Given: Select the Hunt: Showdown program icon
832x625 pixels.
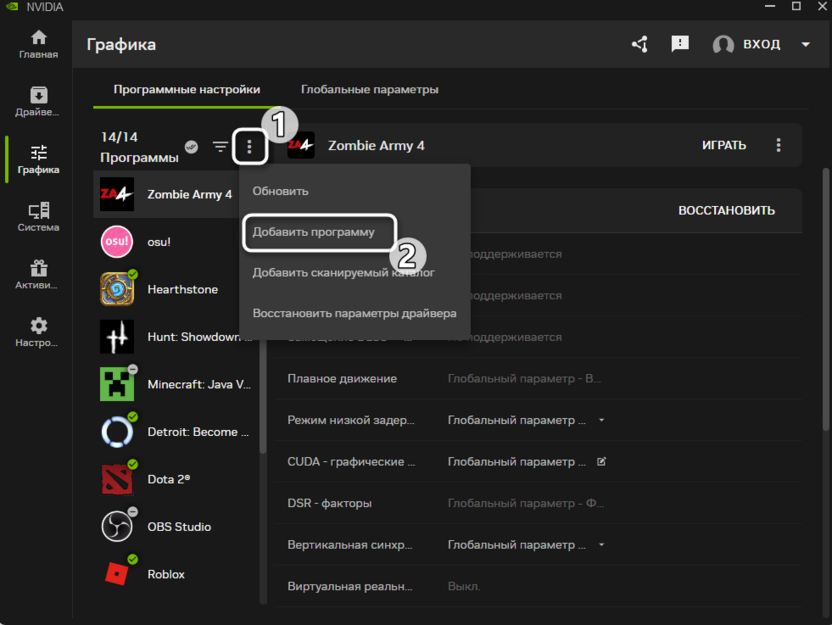Looking at the screenshot, I should pyautogui.click(x=117, y=337).
